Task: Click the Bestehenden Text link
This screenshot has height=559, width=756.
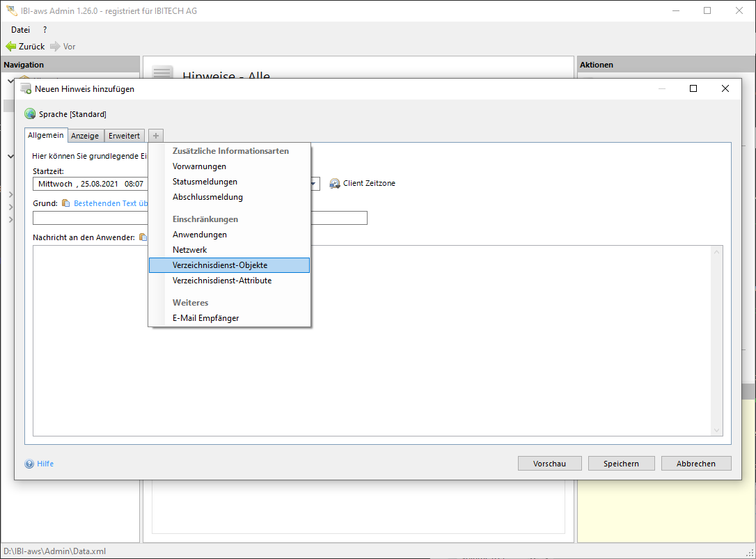Action: [x=111, y=203]
